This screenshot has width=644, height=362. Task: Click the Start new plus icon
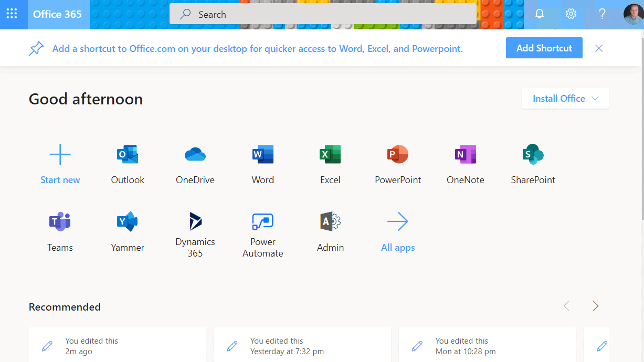click(x=60, y=154)
